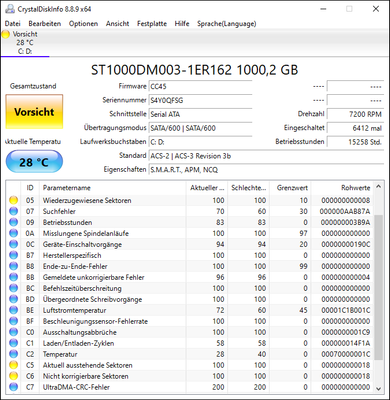Click the blue status icon for Herstellerspezifisch
390x400 pixels.
point(13,255)
